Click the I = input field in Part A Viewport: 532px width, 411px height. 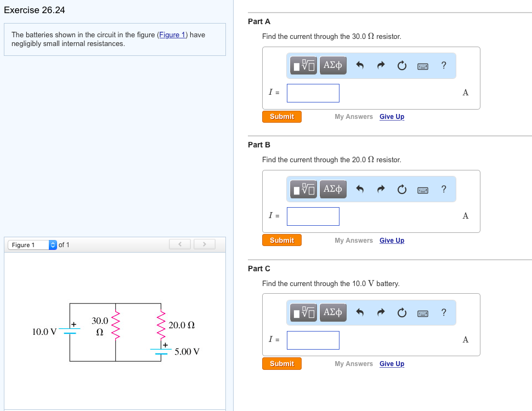313,93
